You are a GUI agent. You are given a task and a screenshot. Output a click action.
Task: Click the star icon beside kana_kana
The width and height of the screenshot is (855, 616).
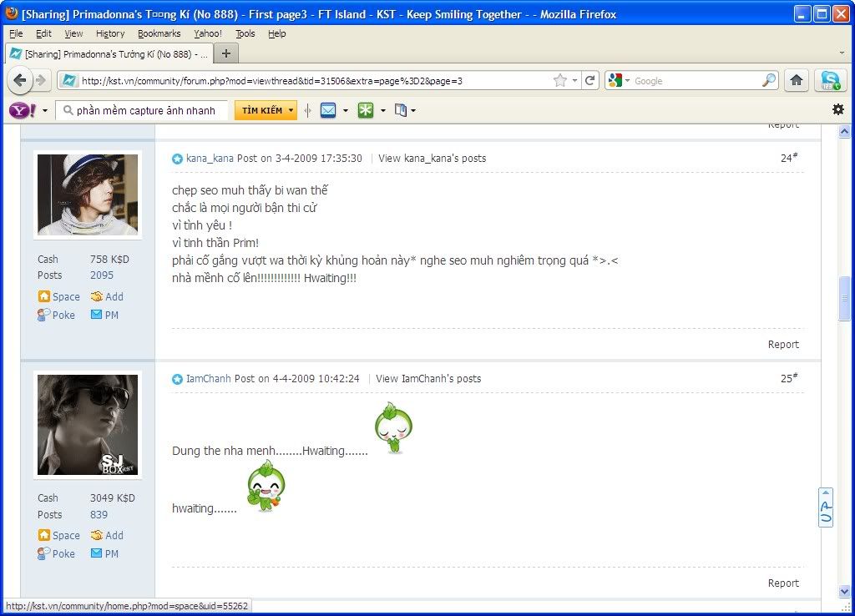coord(177,159)
